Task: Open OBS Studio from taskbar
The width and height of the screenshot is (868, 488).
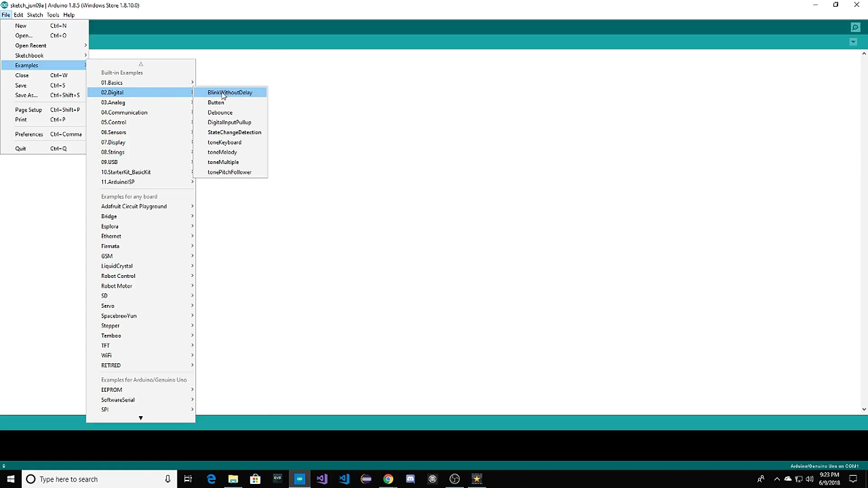Action: tap(455, 479)
